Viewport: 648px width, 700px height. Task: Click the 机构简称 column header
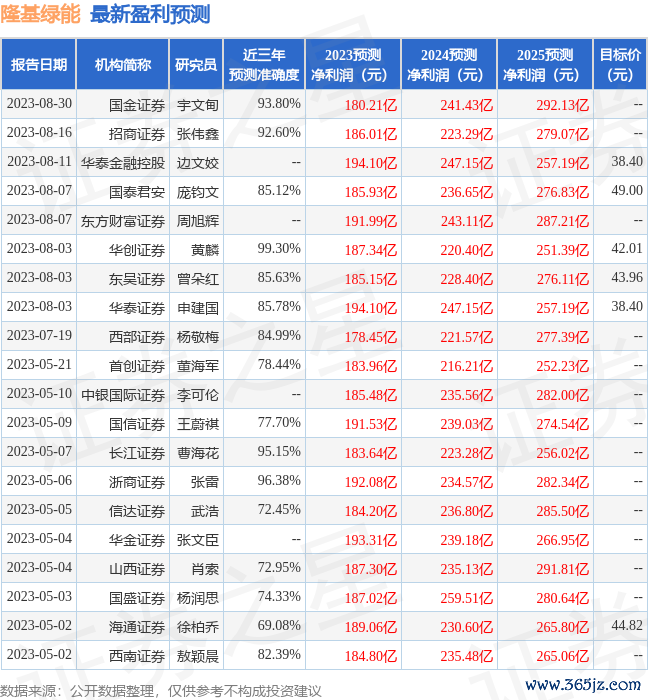(123, 65)
